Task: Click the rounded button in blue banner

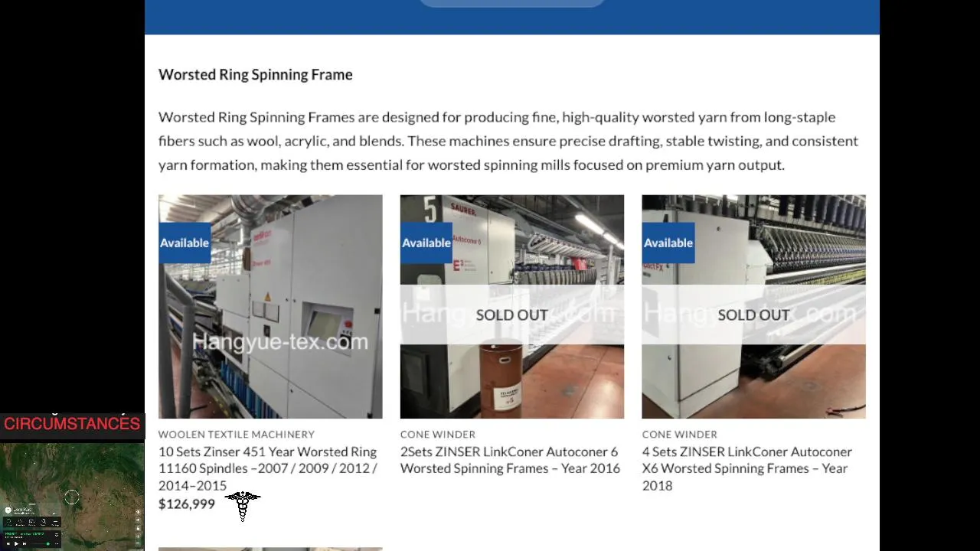Action: [x=511, y=2]
